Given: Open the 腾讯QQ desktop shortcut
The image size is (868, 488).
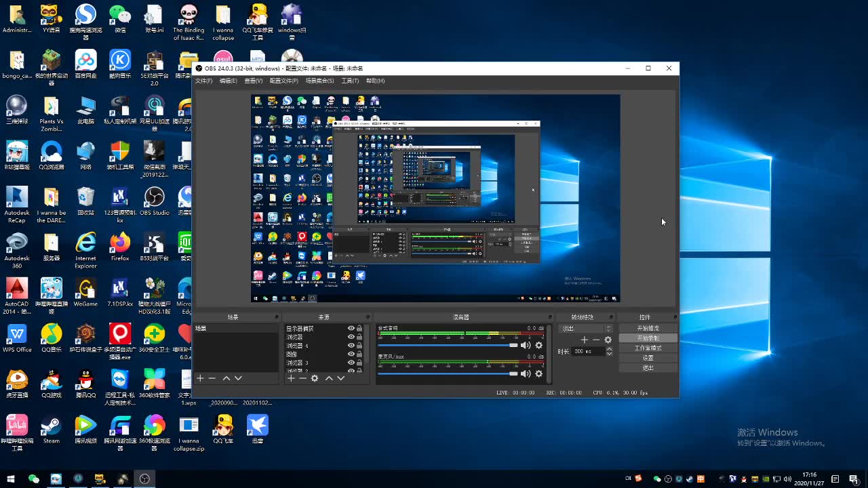Looking at the screenshot, I should [x=85, y=384].
